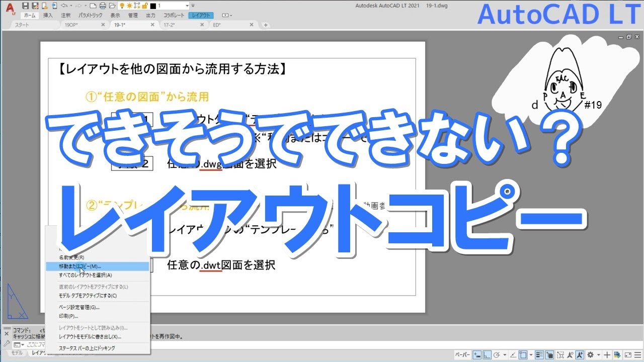Close the 17-2* drawing tab
Screen dimensions: 644x362
(x=202, y=25)
